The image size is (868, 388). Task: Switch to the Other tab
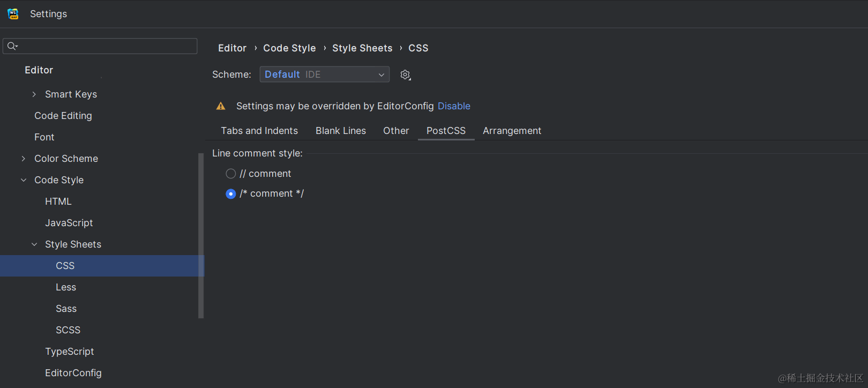pyautogui.click(x=396, y=131)
